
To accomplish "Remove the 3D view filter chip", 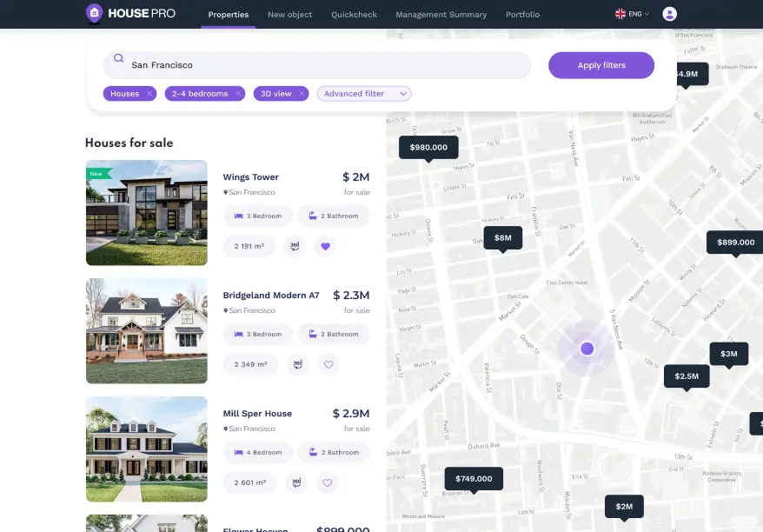I will click(x=302, y=94).
